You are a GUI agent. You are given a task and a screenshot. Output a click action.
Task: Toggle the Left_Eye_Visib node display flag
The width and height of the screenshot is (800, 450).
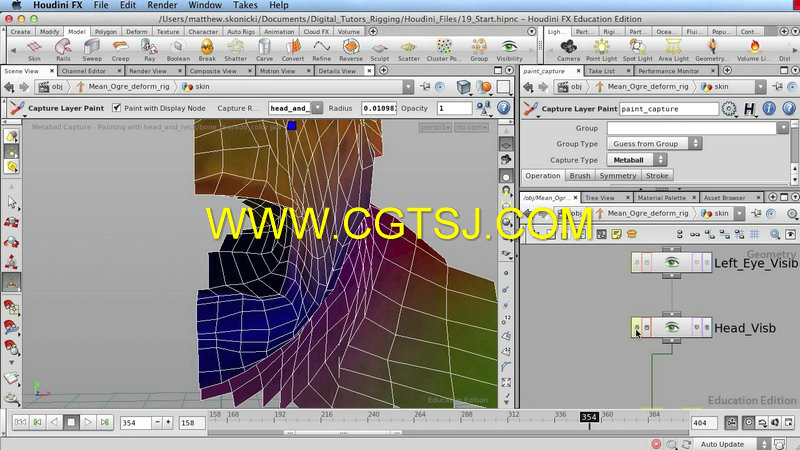(707, 262)
